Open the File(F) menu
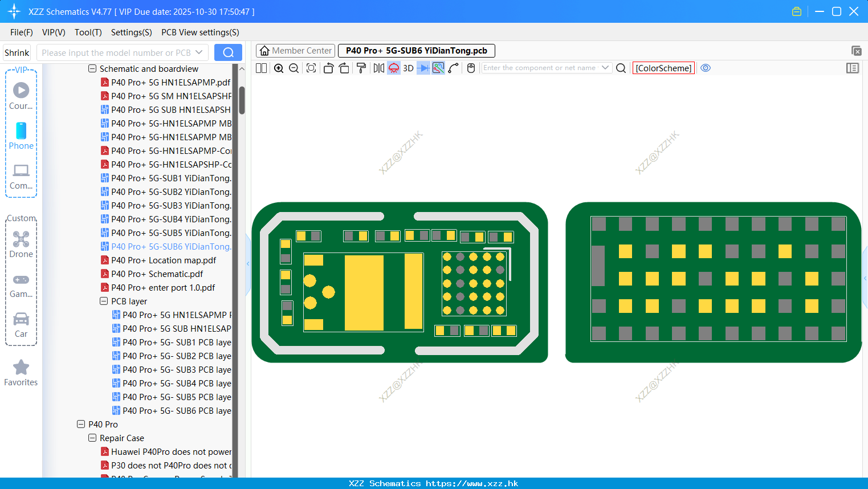The width and height of the screenshot is (868, 489). (22, 32)
